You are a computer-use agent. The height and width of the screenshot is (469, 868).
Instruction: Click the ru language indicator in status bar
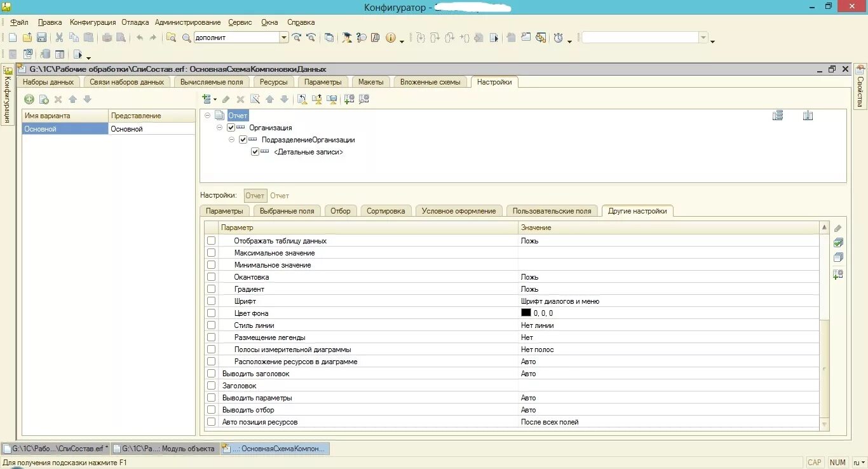coord(859,463)
